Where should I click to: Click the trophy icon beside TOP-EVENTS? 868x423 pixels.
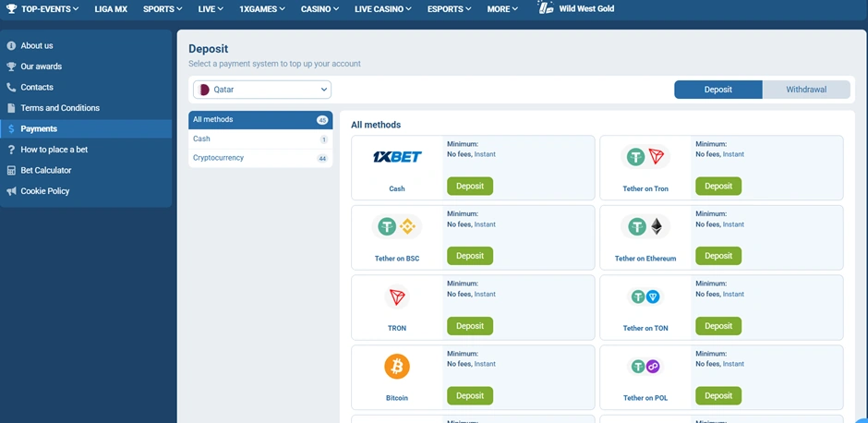(12, 9)
